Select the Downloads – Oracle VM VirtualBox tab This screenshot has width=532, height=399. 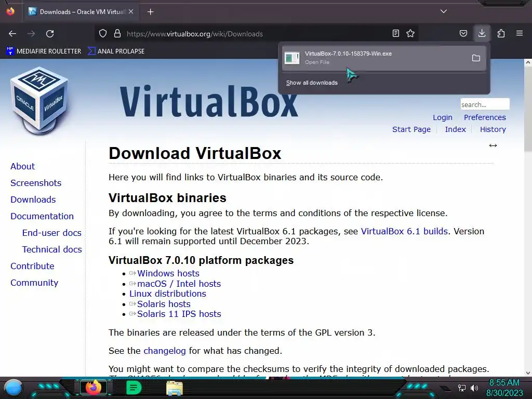(82, 12)
